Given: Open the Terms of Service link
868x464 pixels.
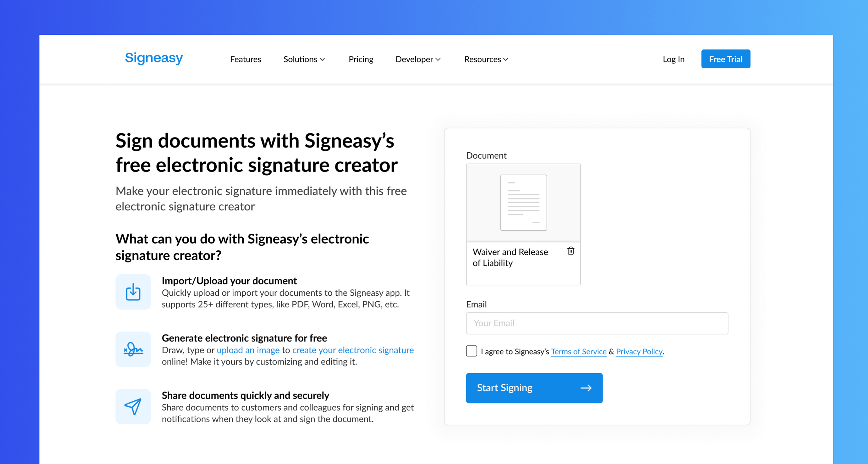Looking at the screenshot, I should (579, 352).
